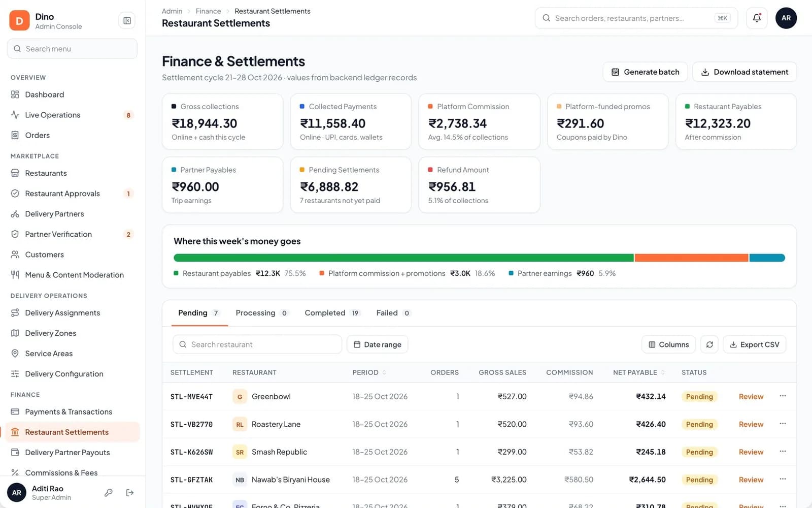Screen dimensions: 812x508
Task: Click the Finance breadcrumb link
Action: (x=208, y=11)
